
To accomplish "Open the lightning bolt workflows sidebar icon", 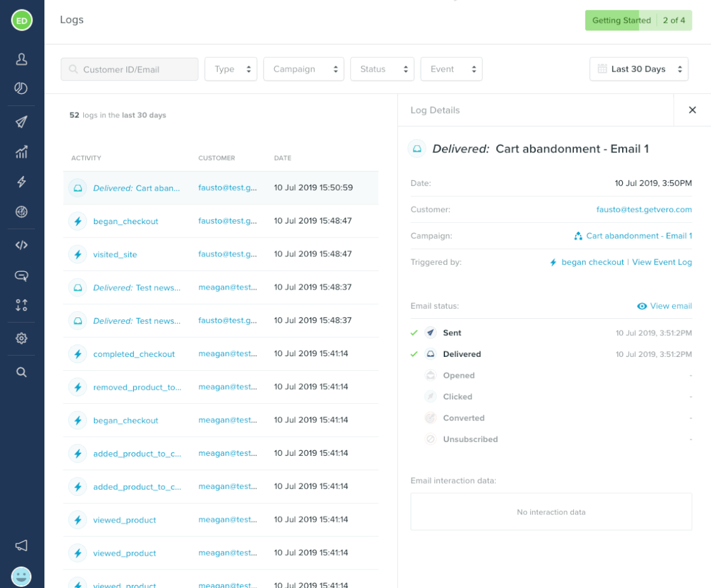I will (22, 182).
